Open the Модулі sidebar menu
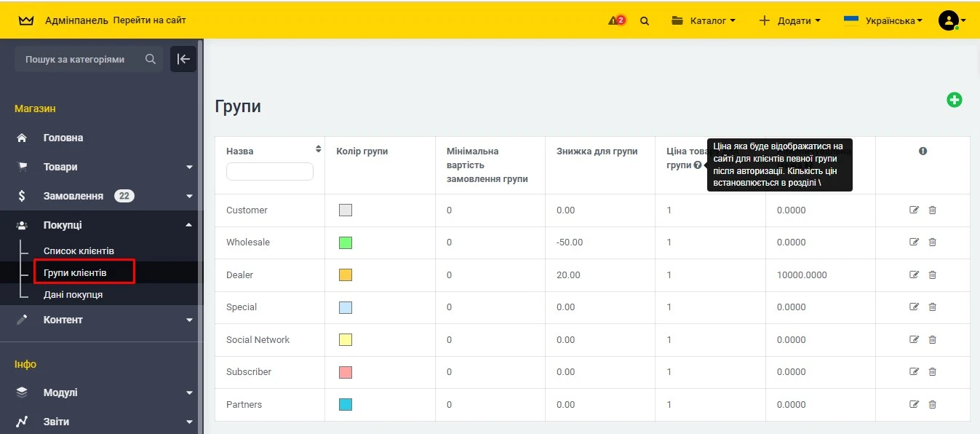The image size is (980, 434). coord(62,392)
